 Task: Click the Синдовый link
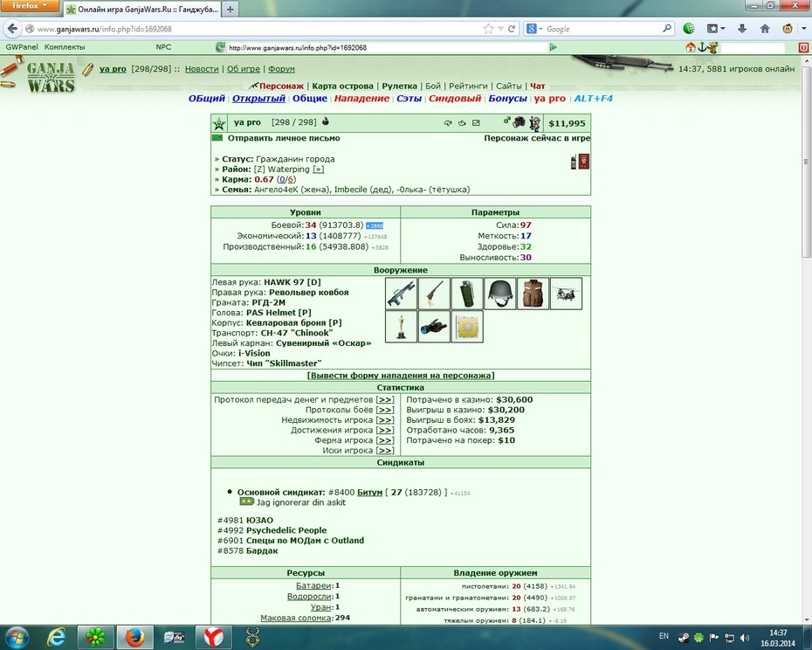[x=455, y=99]
